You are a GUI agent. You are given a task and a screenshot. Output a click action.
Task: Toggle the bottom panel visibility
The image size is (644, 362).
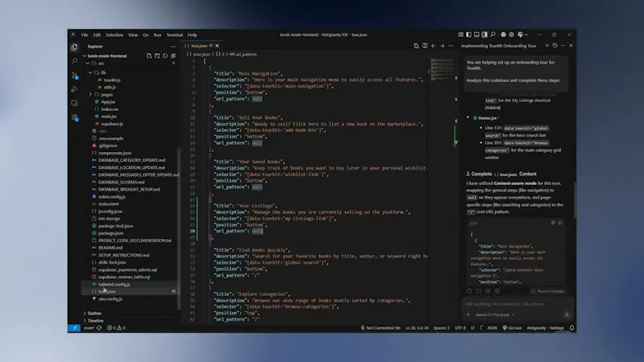pos(477,35)
